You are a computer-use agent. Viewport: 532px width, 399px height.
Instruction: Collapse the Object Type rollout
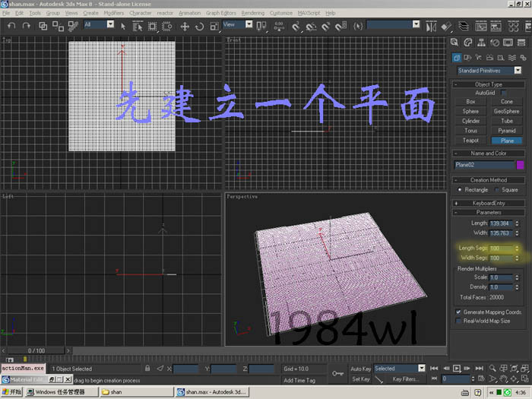(x=488, y=84)
